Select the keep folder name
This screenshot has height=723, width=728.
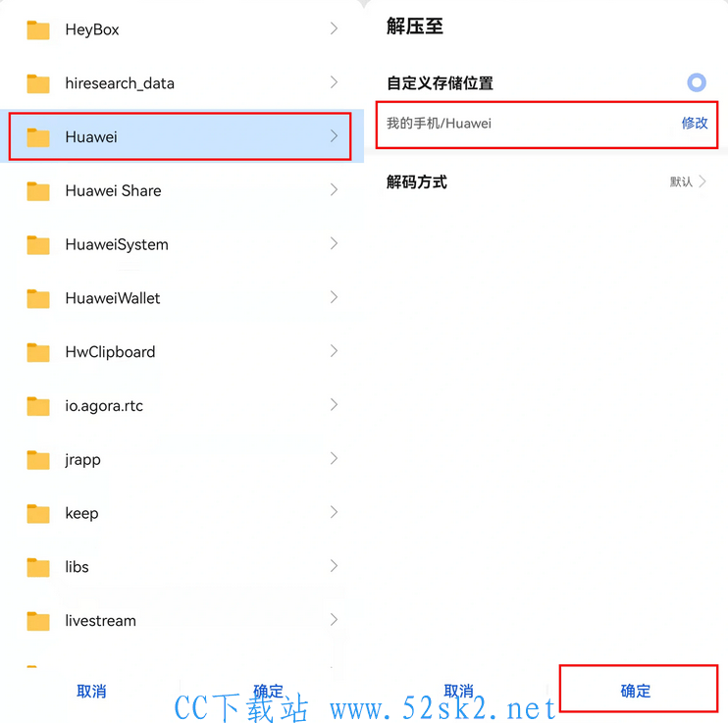pyautogui.click(x=81, y=513)
